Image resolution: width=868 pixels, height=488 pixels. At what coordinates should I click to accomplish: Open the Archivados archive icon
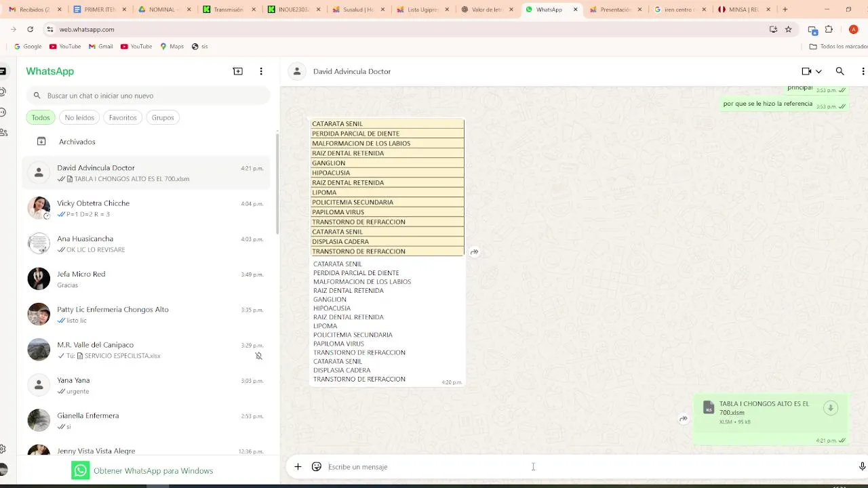click(41, 142)
